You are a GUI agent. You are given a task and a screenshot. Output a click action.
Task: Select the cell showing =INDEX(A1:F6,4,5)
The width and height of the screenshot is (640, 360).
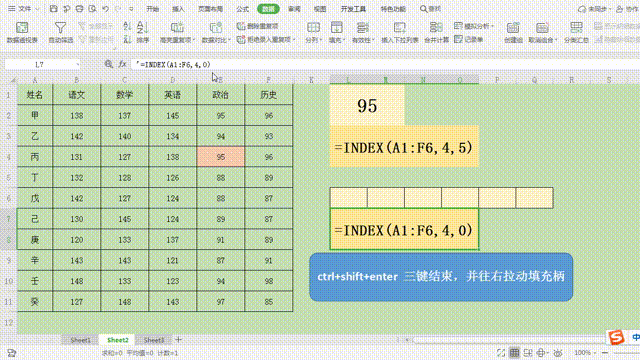click(404, 147)
